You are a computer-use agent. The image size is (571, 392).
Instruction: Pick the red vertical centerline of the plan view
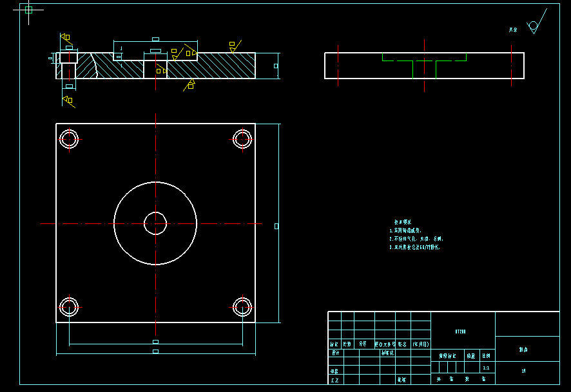pos(155,224)
